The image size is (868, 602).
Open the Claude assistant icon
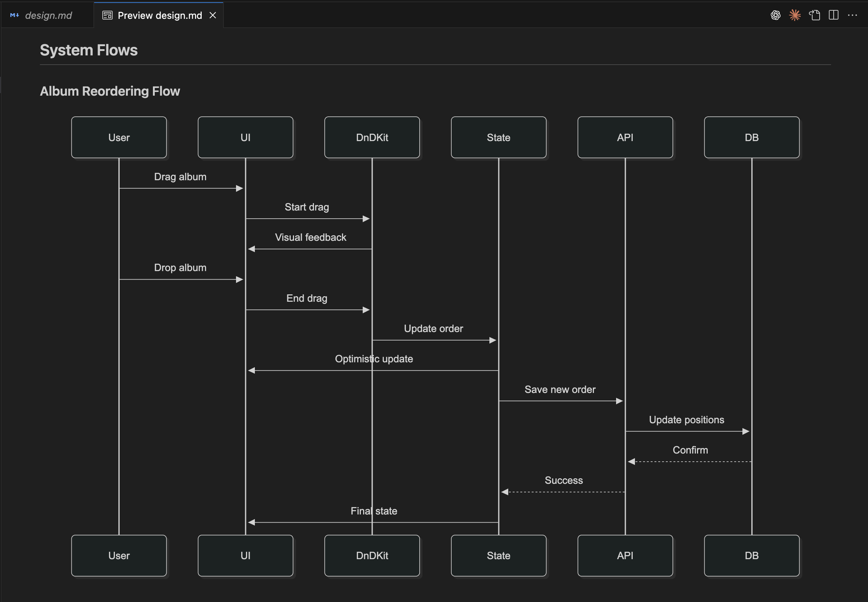795,15
